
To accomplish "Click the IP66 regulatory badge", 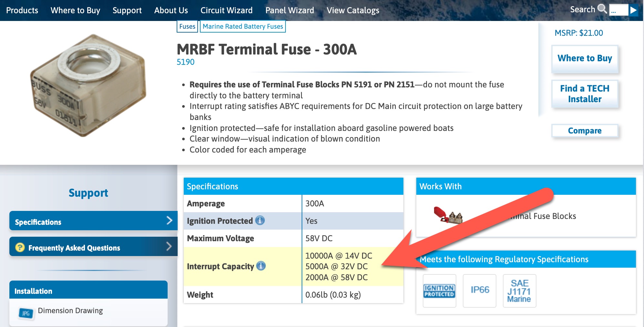I will 480,291.
